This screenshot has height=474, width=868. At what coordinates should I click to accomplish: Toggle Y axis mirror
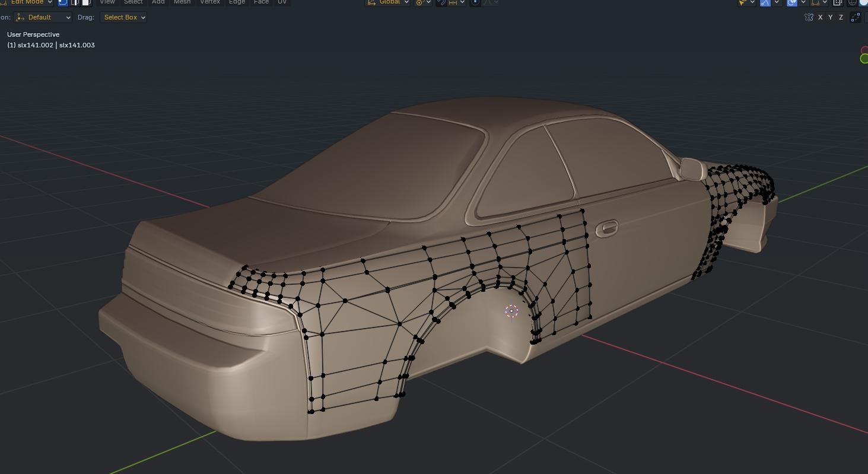tap(831, 17)
